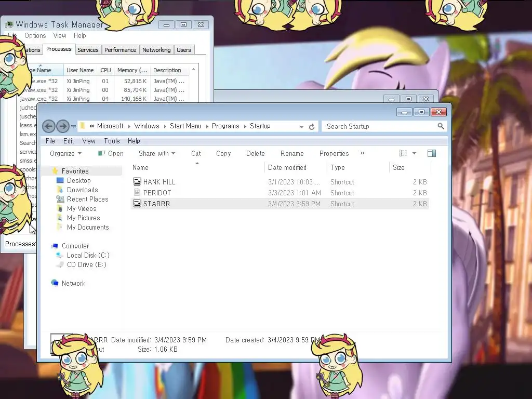The height and width of the screenshot is (399, 532).
Task: Click the Delete toolbar button
Action: click(255, 153)
